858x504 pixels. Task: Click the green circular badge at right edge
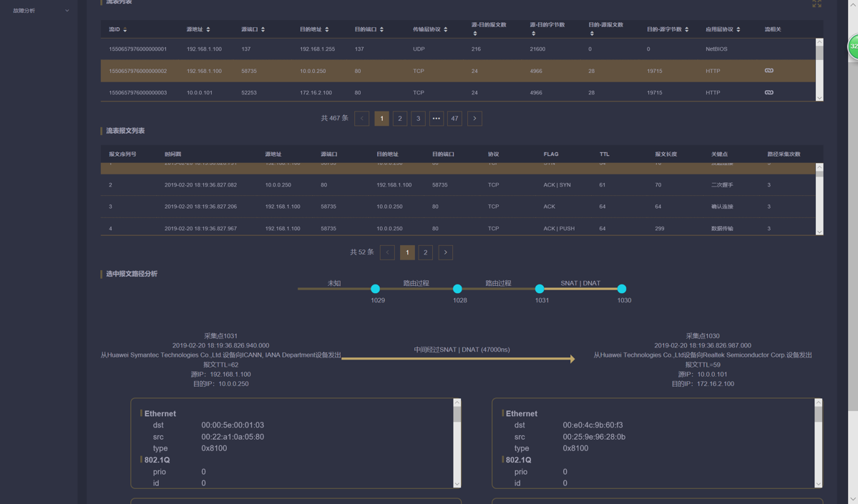(x=853, y=46)
